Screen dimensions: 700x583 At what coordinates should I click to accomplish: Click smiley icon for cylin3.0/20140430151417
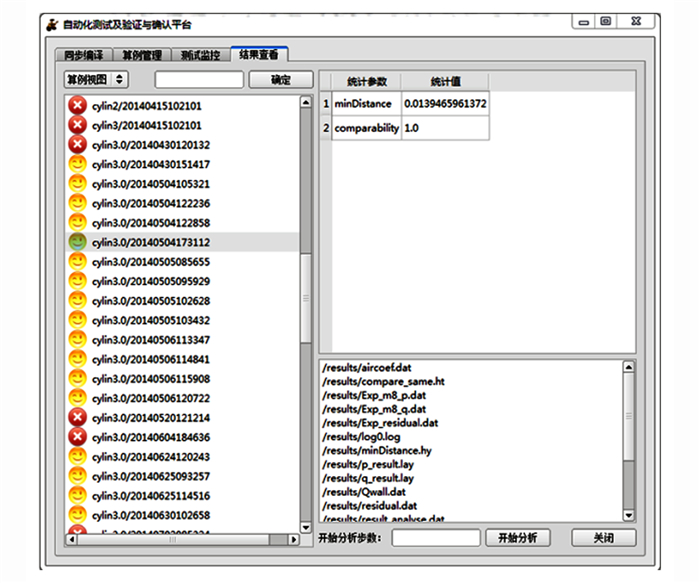[77, 164]
